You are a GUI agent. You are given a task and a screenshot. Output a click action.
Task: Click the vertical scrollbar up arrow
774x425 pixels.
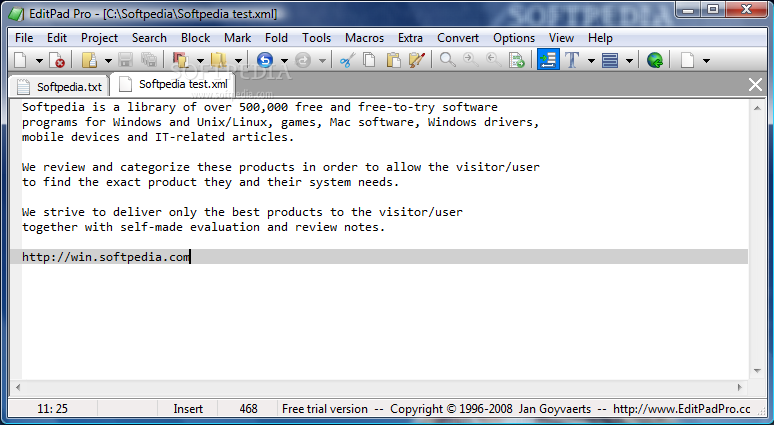(757, 108)
